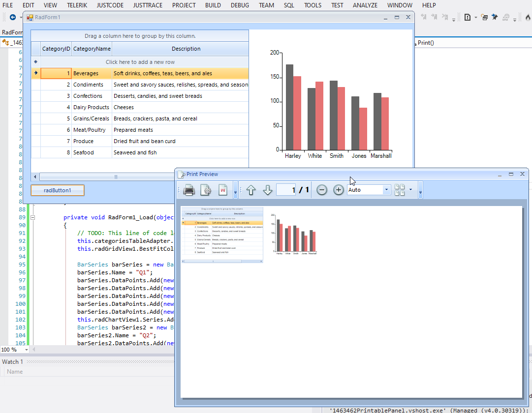Viewport: 532px width, 413px height.
Task: Click the Print icon in Print Preview
Action: 189,190
